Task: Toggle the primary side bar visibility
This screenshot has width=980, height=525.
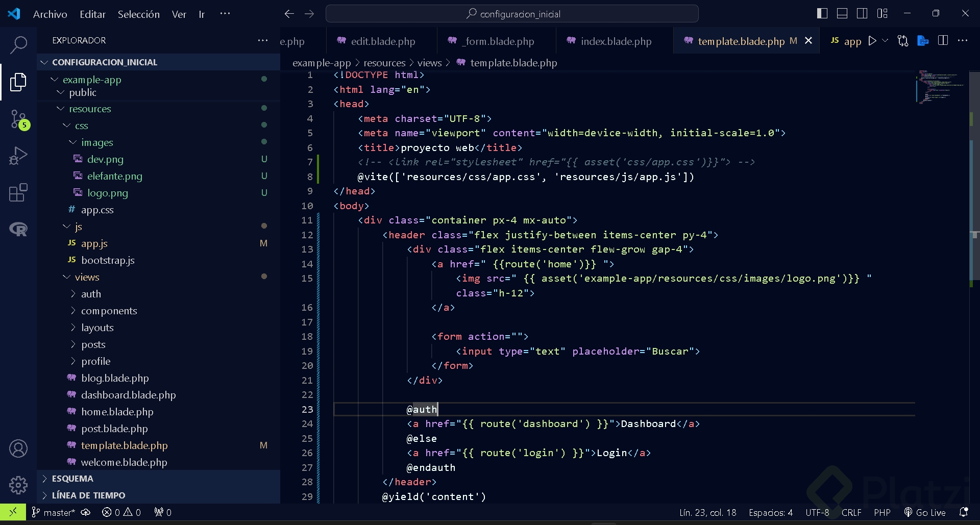Action: coord(822,14)
